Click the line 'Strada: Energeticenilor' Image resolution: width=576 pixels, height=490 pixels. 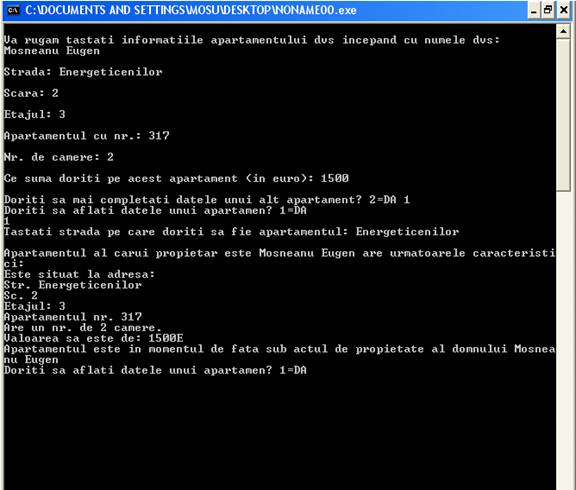click(x=83, y=72)
